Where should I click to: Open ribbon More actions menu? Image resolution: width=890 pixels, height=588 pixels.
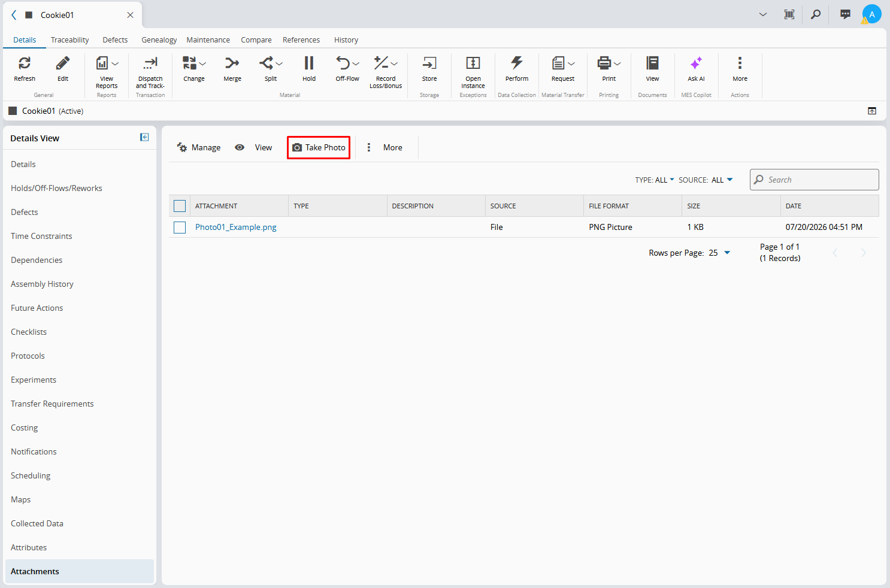(740, 63)
